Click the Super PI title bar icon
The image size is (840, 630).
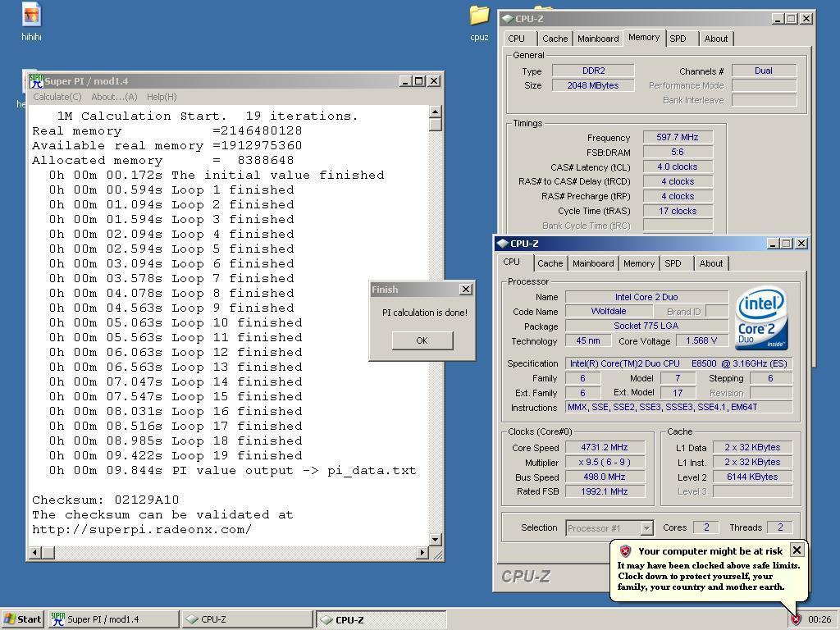click(36, 81)
